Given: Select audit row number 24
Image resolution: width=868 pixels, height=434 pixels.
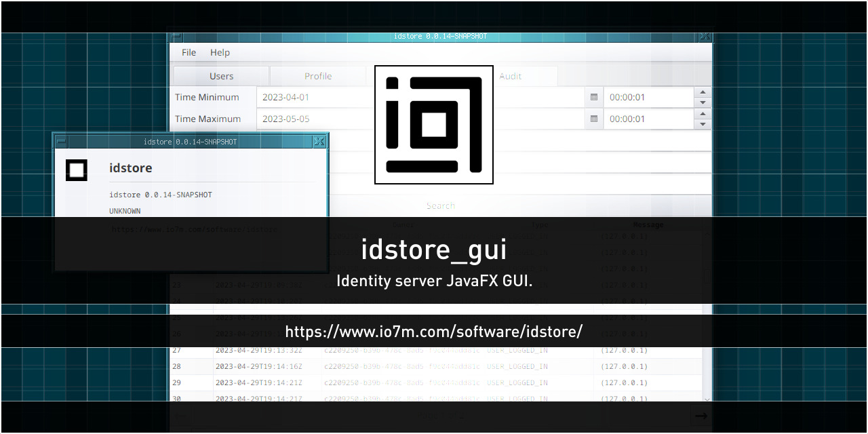Looking at the screenshot, I should point(177,301).
